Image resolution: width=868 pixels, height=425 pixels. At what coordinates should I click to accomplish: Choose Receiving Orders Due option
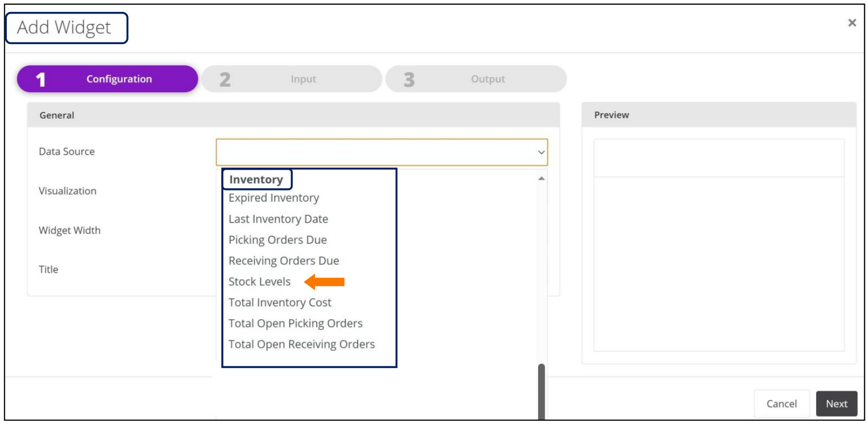click(x=284, y=261)
